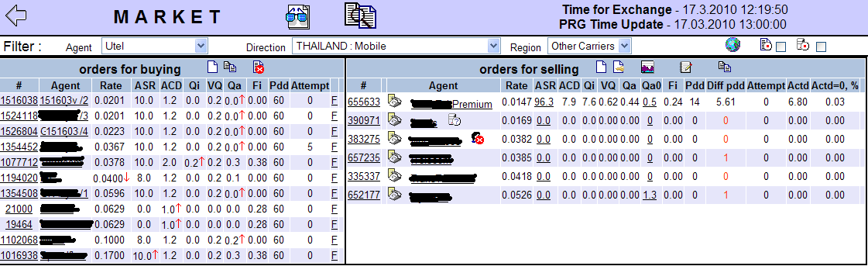Open the Agent dropdown showing Utel

point(154,46)
